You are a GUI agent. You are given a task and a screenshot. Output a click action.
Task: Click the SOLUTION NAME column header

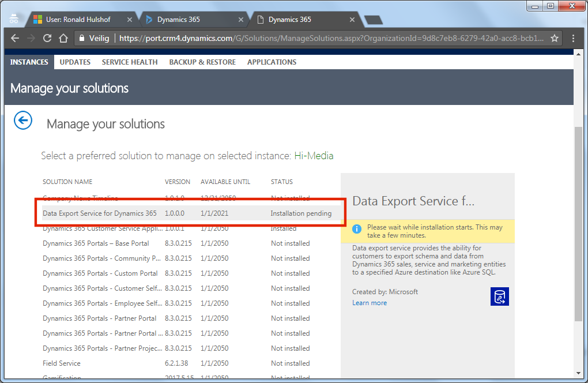[67, 182]
